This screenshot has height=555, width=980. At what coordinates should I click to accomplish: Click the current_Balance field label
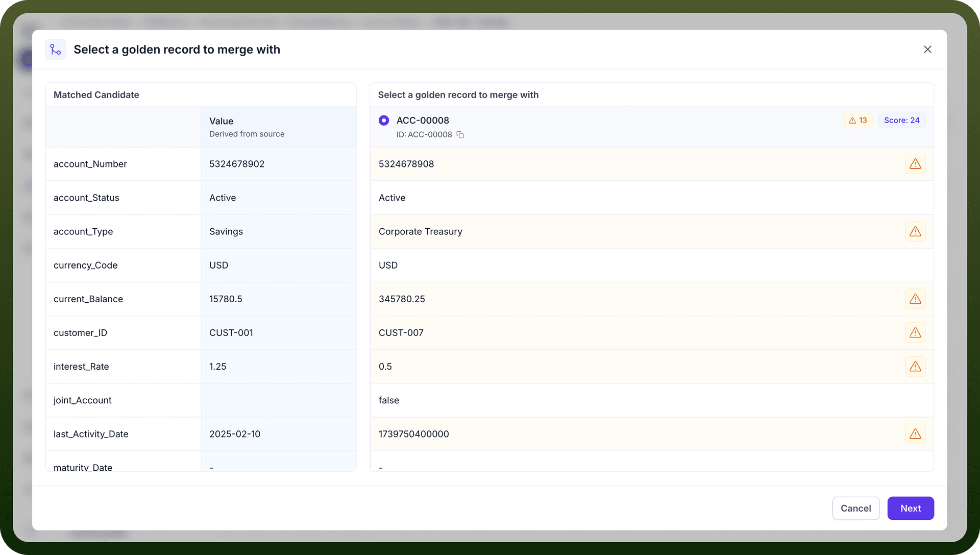point(88,299)
